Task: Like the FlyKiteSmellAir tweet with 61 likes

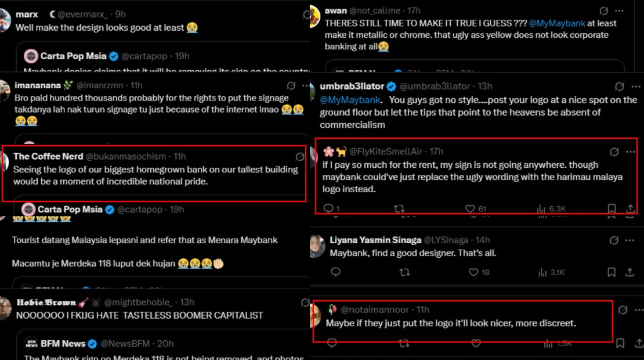Action: 471,208
